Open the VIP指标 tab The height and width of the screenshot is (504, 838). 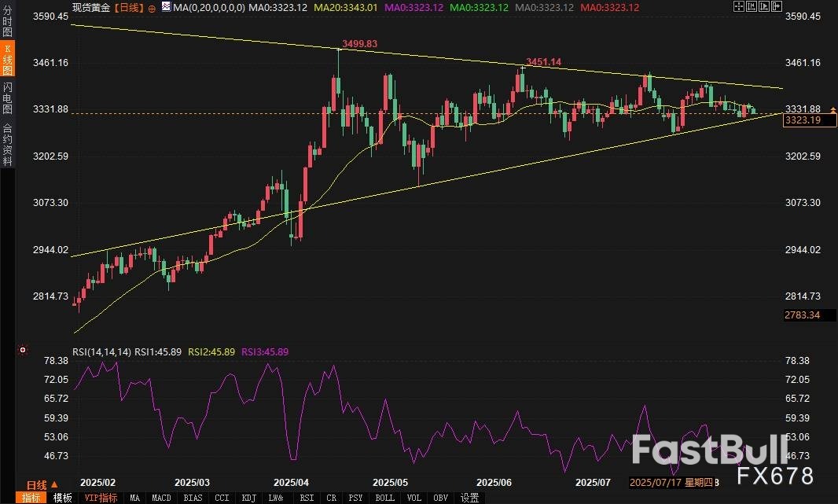point(101,498)
